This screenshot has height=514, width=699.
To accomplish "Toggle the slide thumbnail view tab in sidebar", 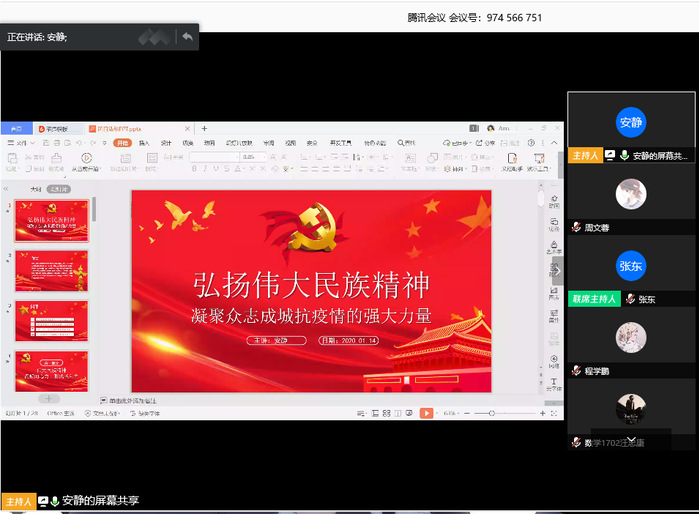I will point(60,188).
